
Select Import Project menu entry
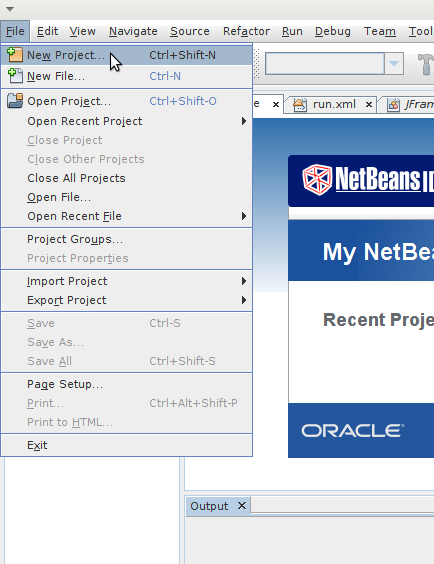click(127, 281)
